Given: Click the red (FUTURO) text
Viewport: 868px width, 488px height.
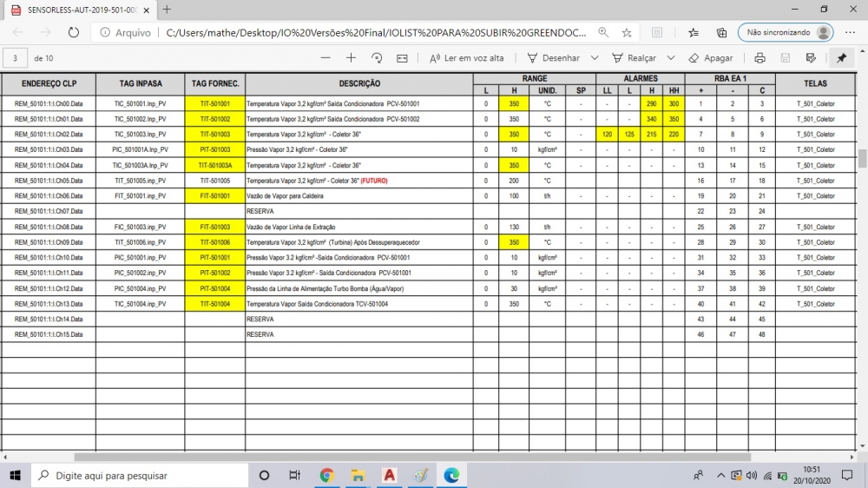Looking at the screenshot, I should [x=374, y=181].
